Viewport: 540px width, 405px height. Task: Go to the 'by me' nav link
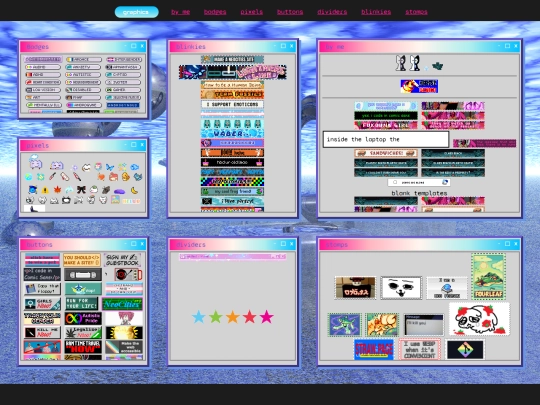180,12
